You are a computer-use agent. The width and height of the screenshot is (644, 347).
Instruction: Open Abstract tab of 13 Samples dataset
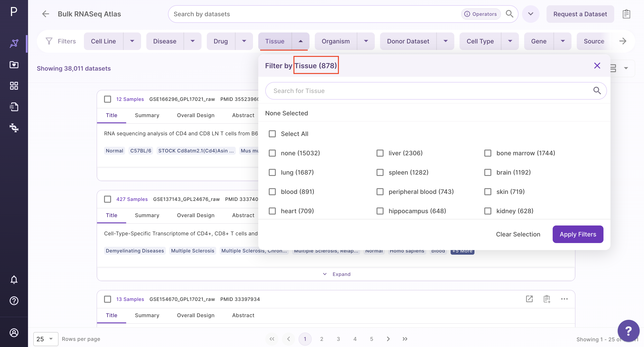coord(243,315)
